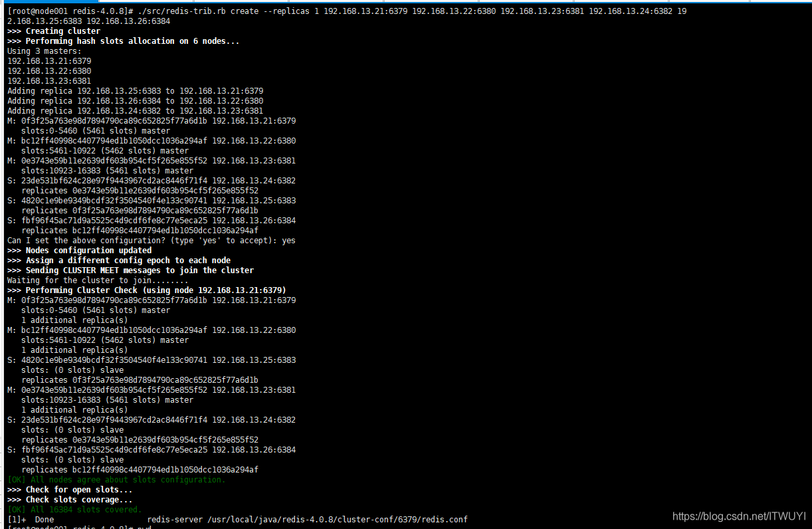The width and height of the screenshot is (812, 529).
Task: Click the green '[OK] All nodes agree about slots configuration.' line
Action: [116, 480]
